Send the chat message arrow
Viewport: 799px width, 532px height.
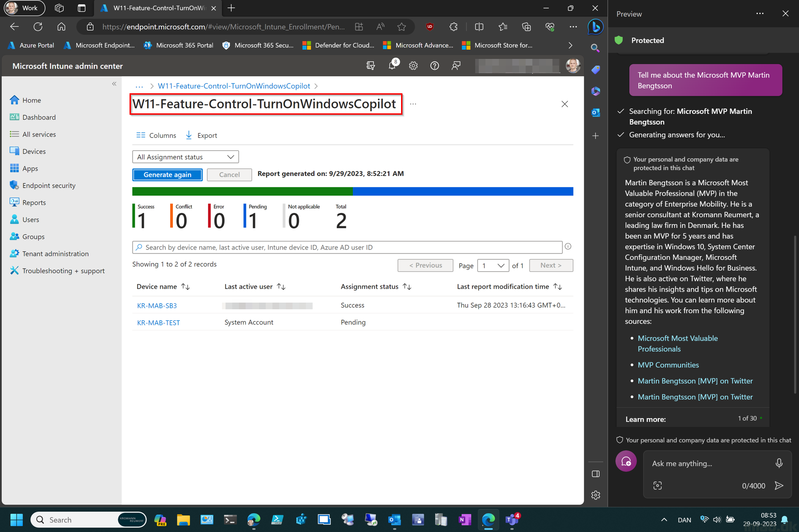pyautogui.click(x=779, y=486)
